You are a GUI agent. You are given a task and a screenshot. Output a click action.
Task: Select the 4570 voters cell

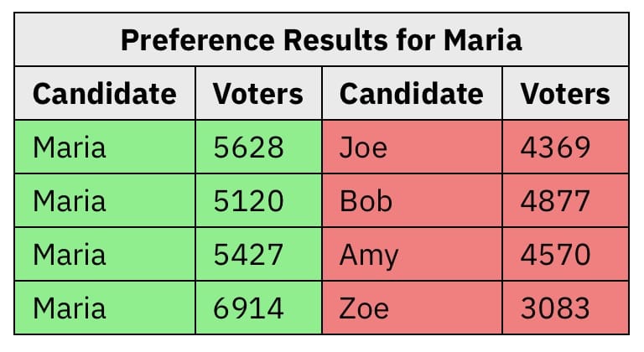pos(564,255)
